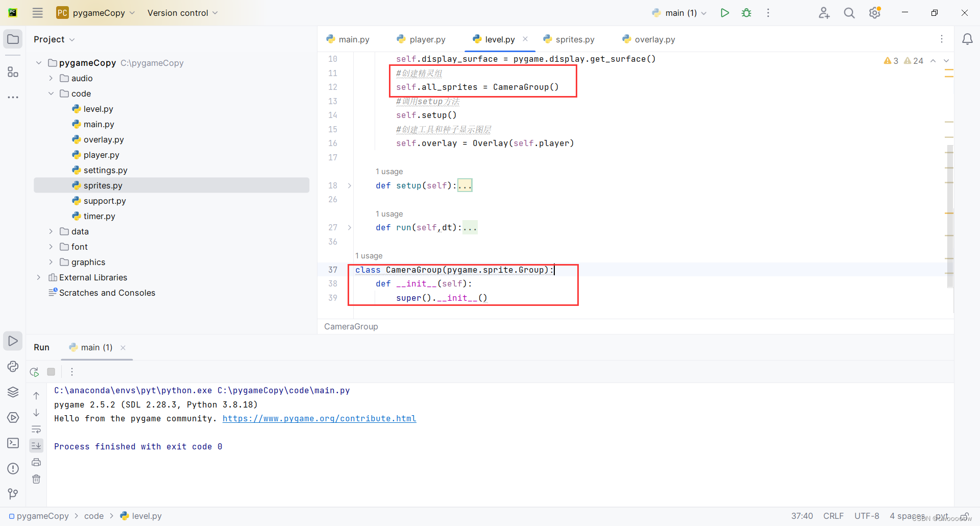Open the Services tool window icon
The image size is (980, 526).
coord(13,417)
